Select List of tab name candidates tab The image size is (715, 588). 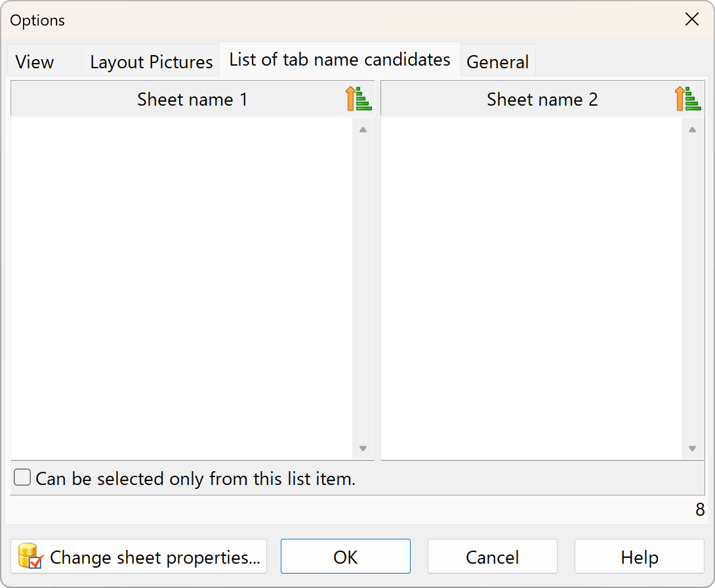[339, 60]
